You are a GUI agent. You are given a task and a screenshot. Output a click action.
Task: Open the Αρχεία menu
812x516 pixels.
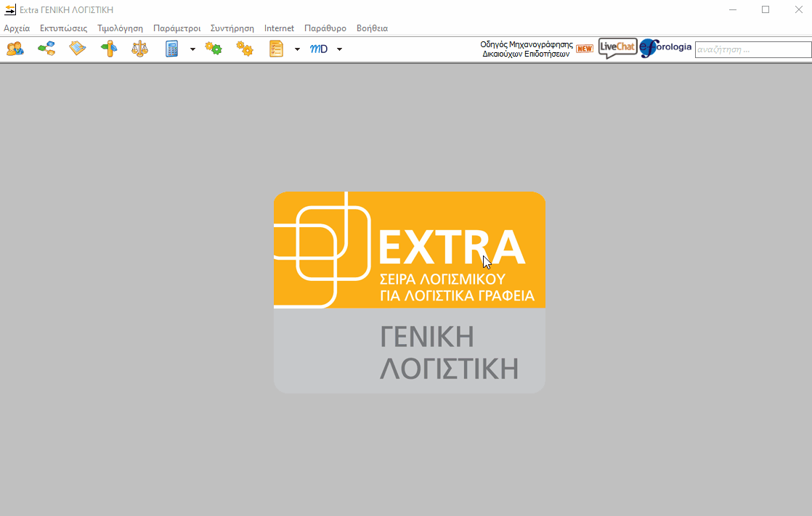click(17, 28)
